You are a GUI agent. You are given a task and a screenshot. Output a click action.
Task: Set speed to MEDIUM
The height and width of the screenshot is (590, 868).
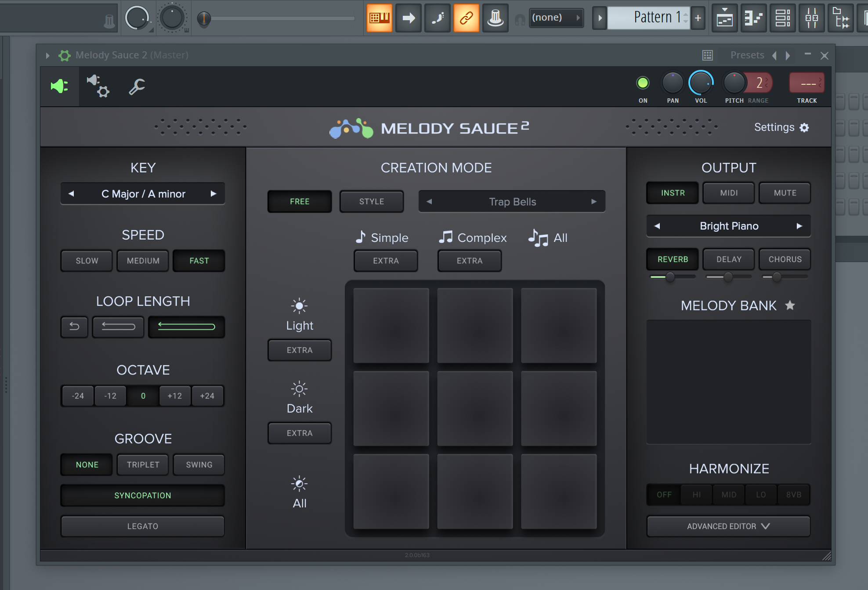tap(143, 261)
